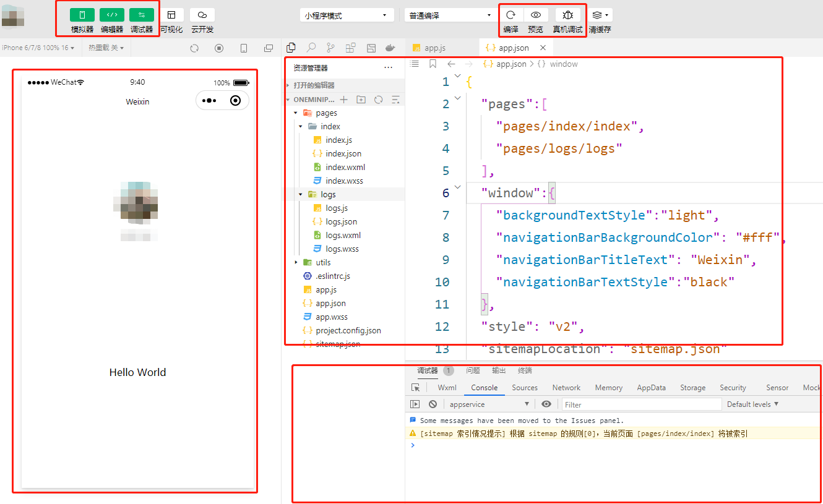
Task: Click the 编译 compile refresh icon
Action: (511, 15)
